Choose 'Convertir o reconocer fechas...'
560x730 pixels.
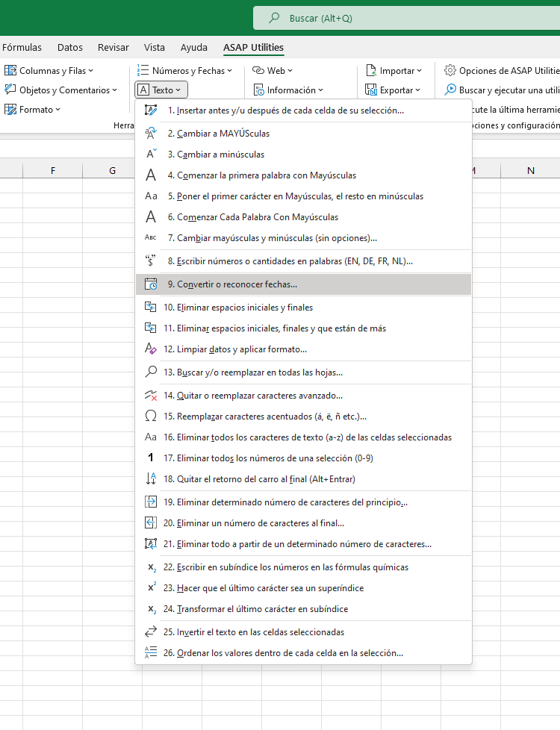point(303,284)
